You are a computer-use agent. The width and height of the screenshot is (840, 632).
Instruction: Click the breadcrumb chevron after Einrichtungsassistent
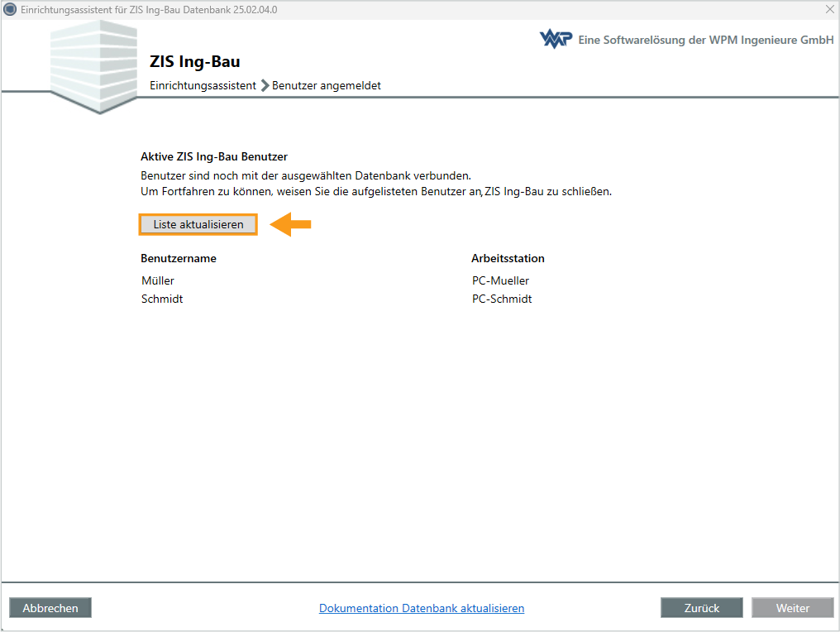tap(265, 85)
